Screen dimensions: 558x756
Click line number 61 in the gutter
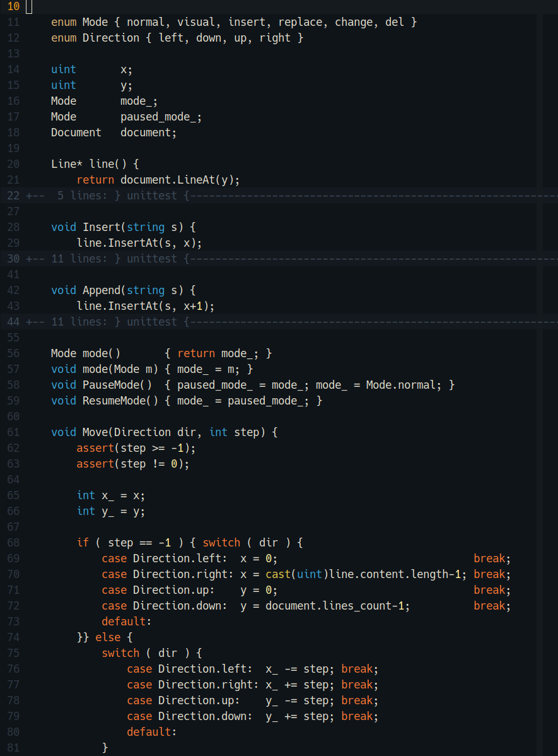click(13, 432)
